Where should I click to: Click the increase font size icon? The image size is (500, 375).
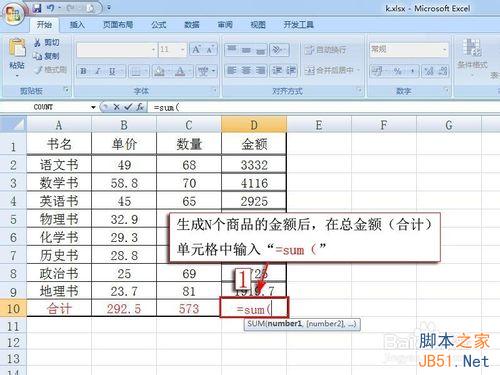point(196,50)
